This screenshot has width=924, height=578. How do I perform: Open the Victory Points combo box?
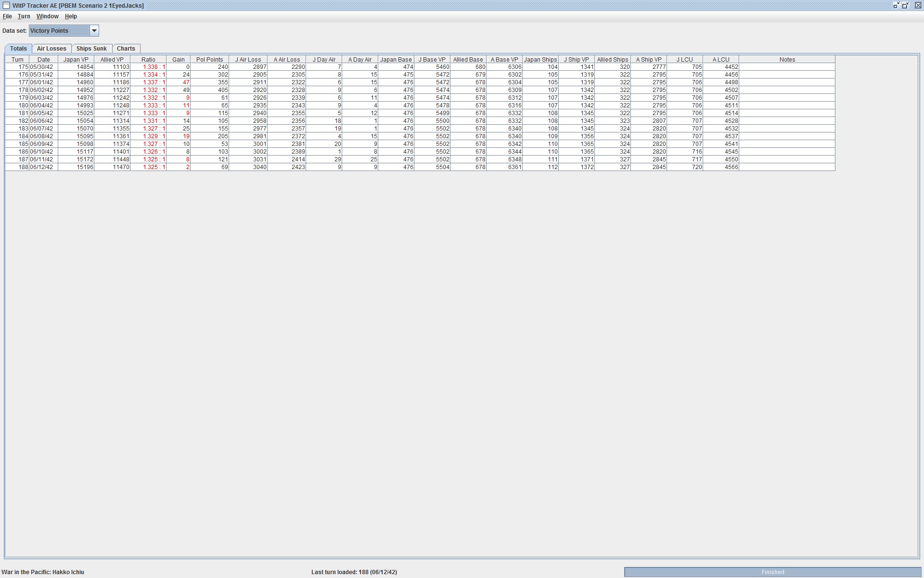coord(59,31)
